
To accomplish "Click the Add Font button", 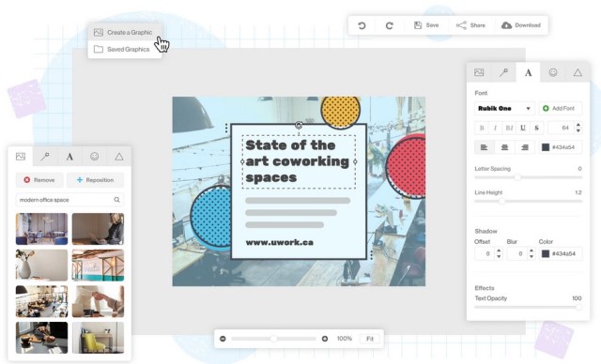I will tap(560, 108).
